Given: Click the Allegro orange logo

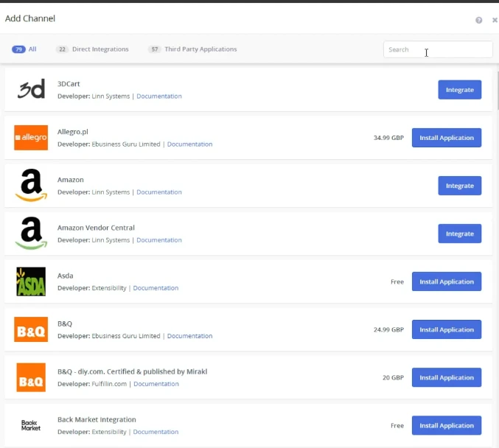Looking at the screenshot, I should click(x=31, y=138).
